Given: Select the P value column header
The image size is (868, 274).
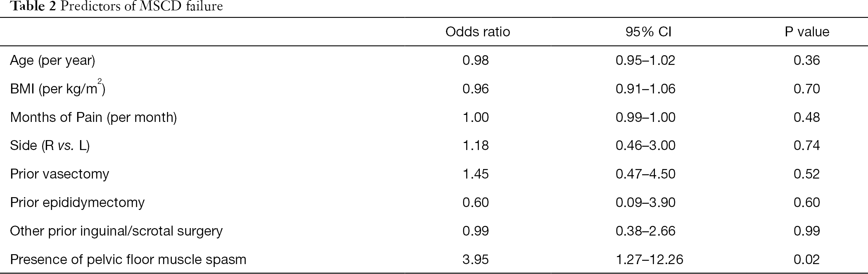Looking at the screenshot, I should 807,32.
